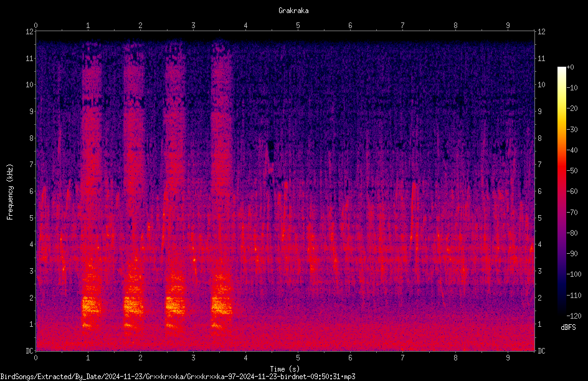Click the Grakraka title at top
The height and width of the screenshot is (381, 588).
pyautogui.click(x=293, y=11)
